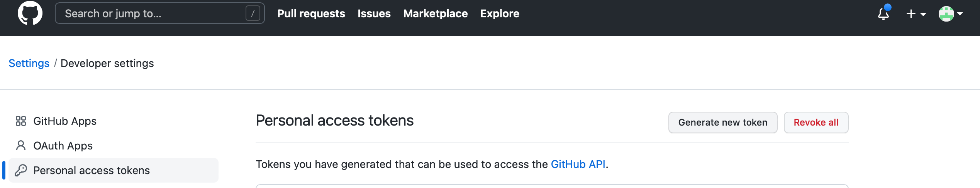
Task: Click the OAuth Apps person icon
Action: (x=21, y=146)
